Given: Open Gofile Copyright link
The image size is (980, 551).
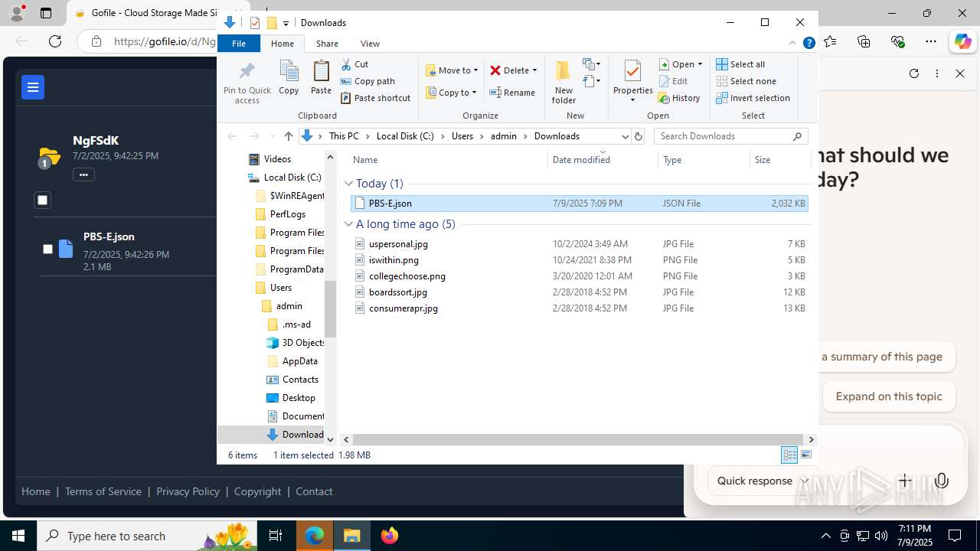Looking at the screenshot, I should tap(257, 491).
